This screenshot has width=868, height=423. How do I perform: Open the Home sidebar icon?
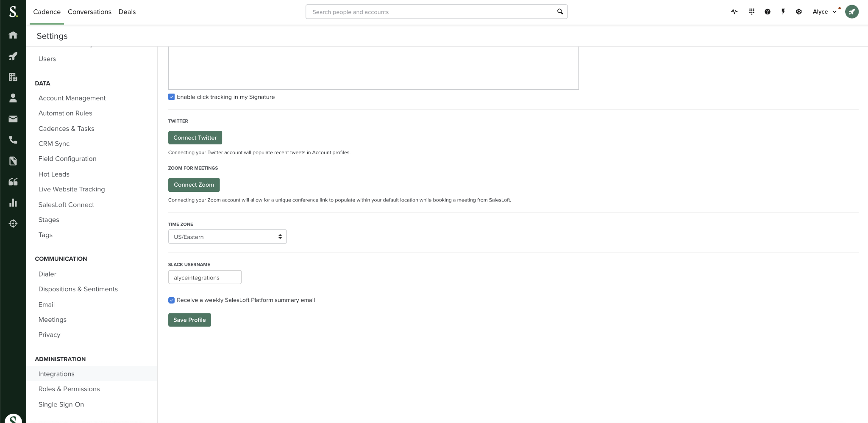(13, 35)
